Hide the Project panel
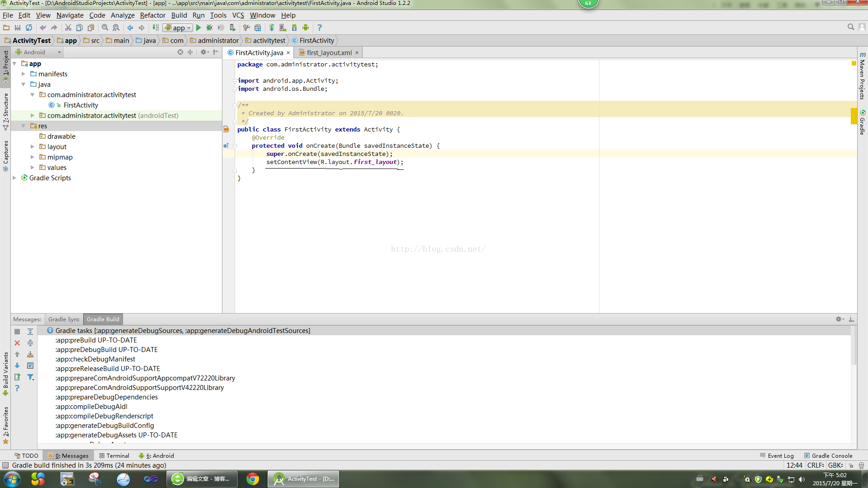 [x=216, y=52]
